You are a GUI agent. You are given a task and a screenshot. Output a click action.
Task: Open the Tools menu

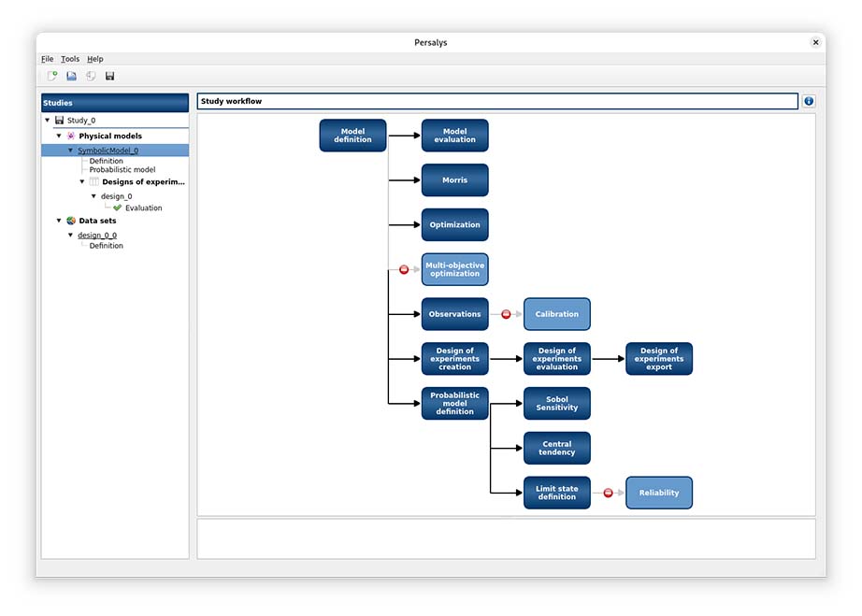(x=70, y=59)
